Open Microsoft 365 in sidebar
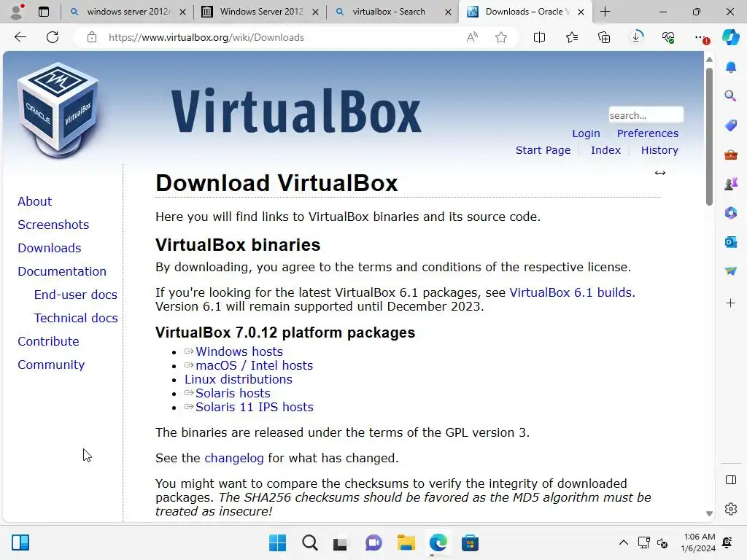The width and height of the screenshot is (747, 560). coord(731,213)
